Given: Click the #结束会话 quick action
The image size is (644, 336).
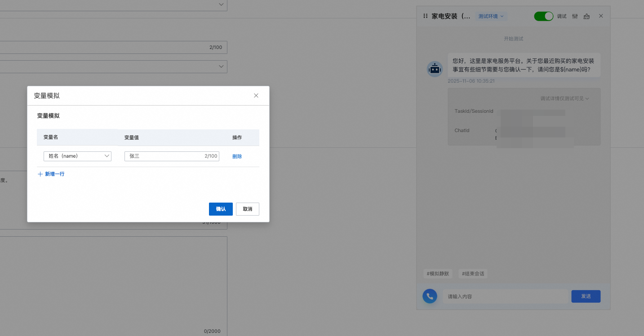Looking at the screenshot, I should coord(473,274).
